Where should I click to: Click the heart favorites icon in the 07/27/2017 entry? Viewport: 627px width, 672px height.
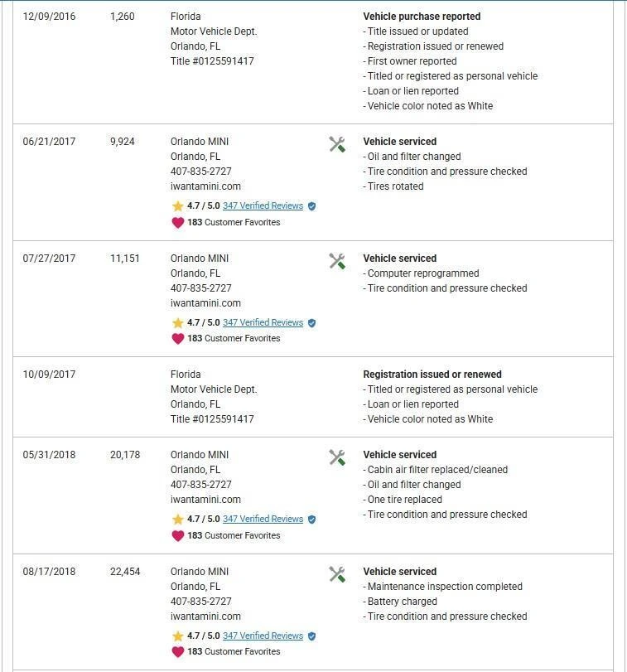(x=177, y=338)
